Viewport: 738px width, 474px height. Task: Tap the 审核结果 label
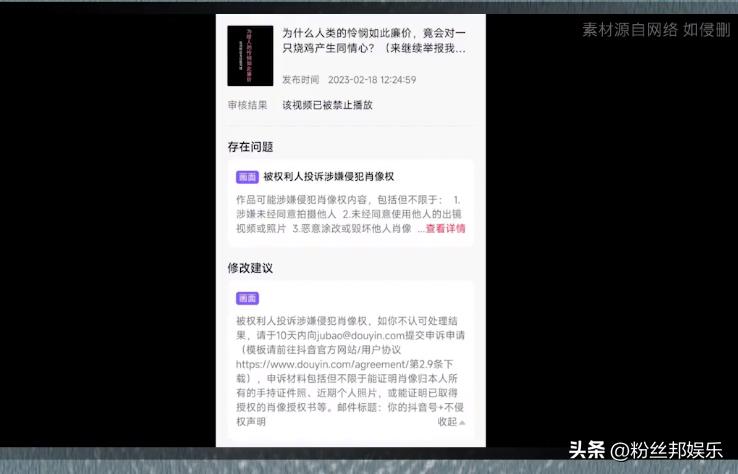coord(247,105)
